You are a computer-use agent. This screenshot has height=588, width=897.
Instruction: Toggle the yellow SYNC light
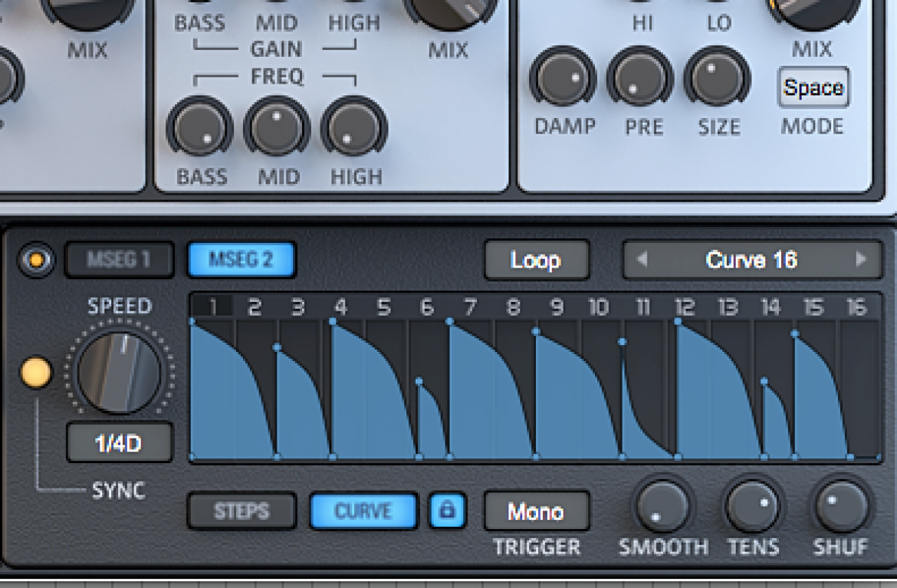tap(36, 373)
